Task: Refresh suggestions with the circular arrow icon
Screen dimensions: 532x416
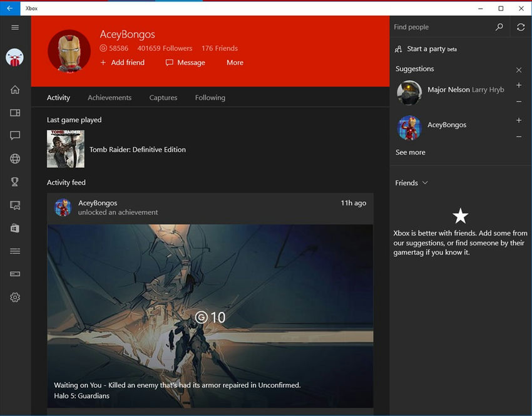Action: pos(522,27)
